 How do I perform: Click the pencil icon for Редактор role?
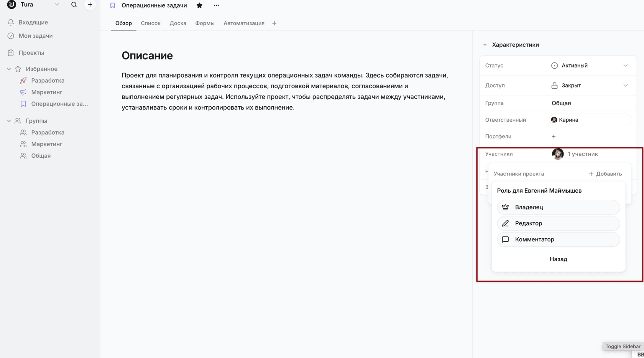(506, 223)
